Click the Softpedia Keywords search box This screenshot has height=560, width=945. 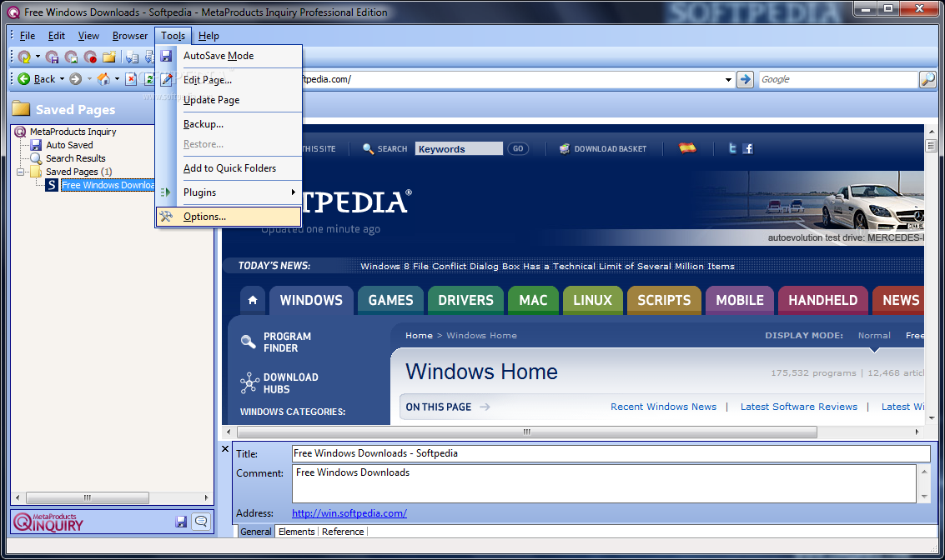tap(459, 148)
